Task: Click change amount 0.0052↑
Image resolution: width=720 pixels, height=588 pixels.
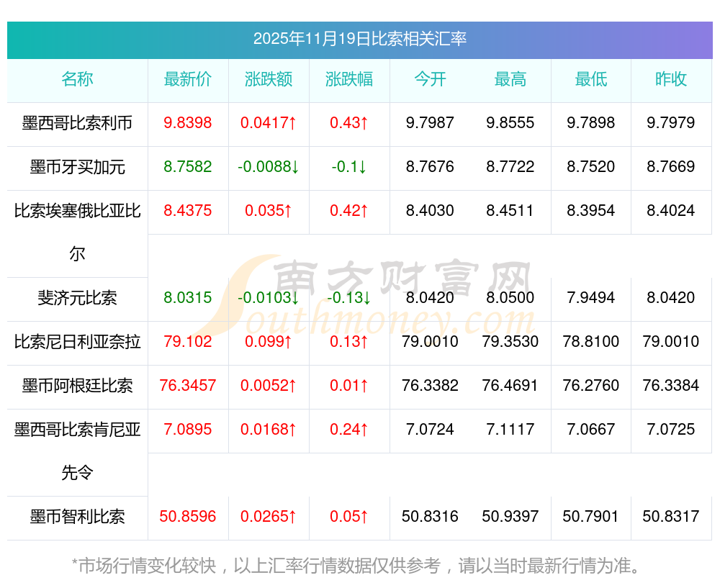Action: [268, 386]
